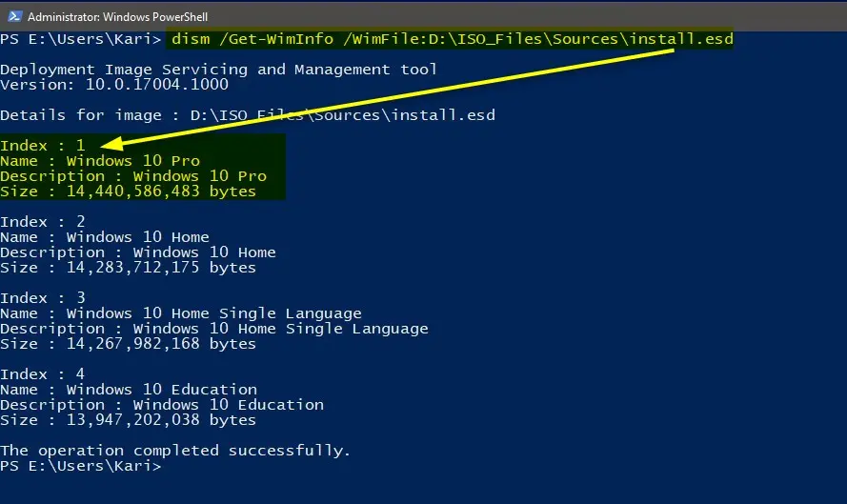Click the Deployment Image Servicing and Management line
The height and width of the screenshot is (504, 847).
pyautogui.click(x=218, y=70)
